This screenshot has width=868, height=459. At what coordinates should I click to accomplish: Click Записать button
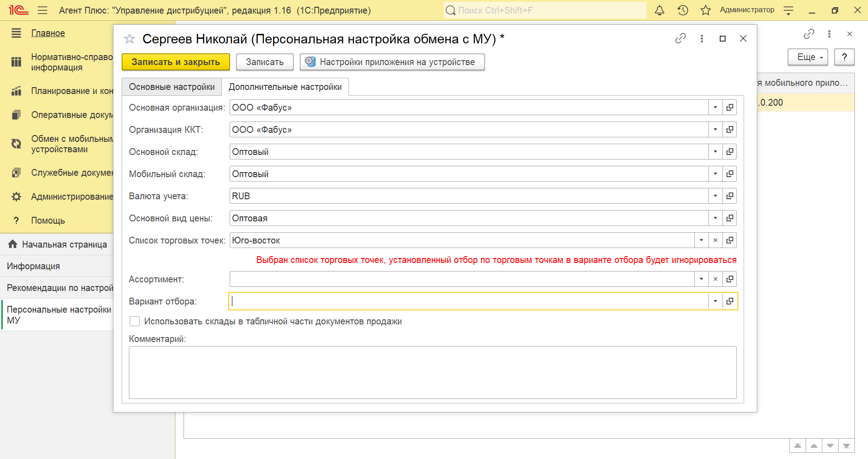[265, 62]
